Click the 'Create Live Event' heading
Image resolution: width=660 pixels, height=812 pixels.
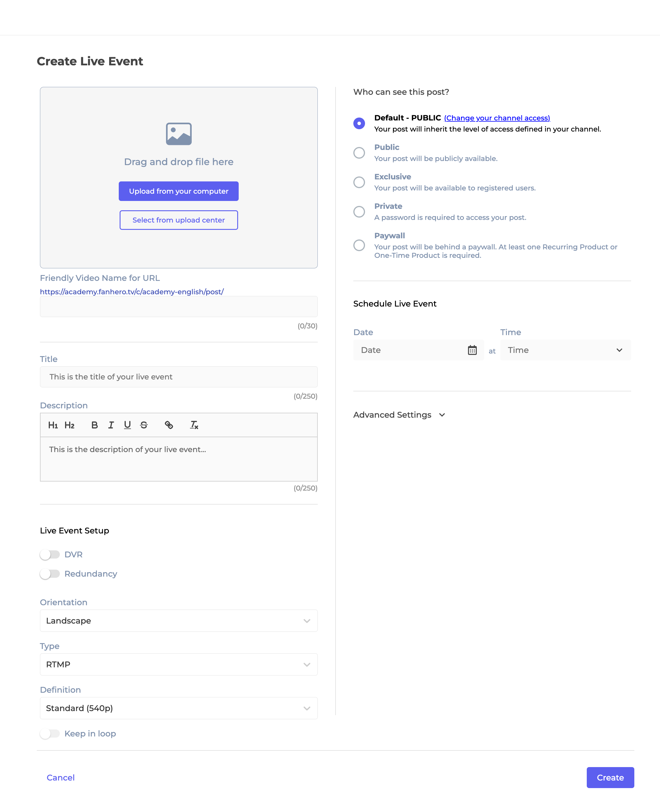[90, 61]
